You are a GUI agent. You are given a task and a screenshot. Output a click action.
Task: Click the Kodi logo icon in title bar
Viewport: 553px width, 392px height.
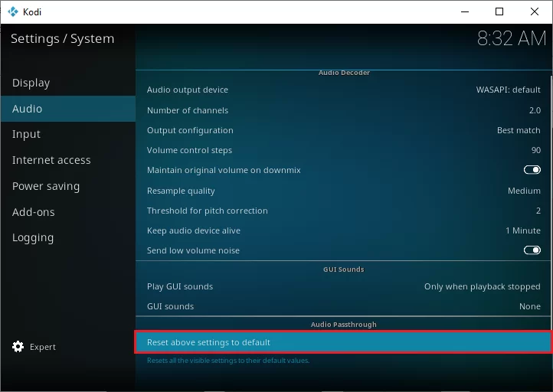(x=13, y=11)
